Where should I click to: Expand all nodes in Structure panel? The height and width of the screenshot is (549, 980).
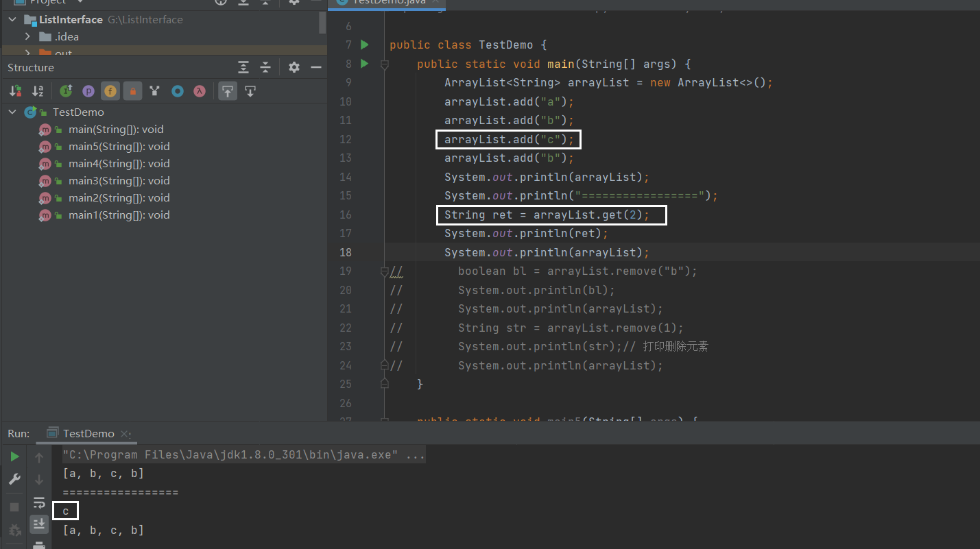pyautogui.click(x=243, y=67)
